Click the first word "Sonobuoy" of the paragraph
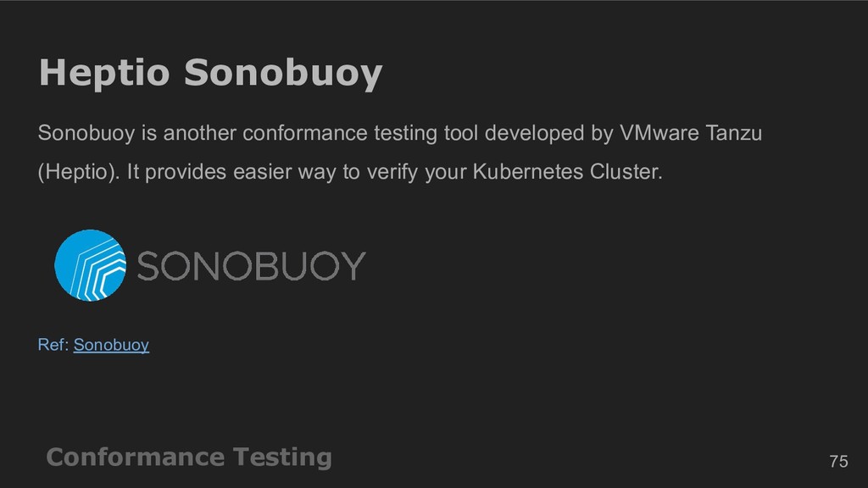The image size is (868, 488). [x=86, y=133]
